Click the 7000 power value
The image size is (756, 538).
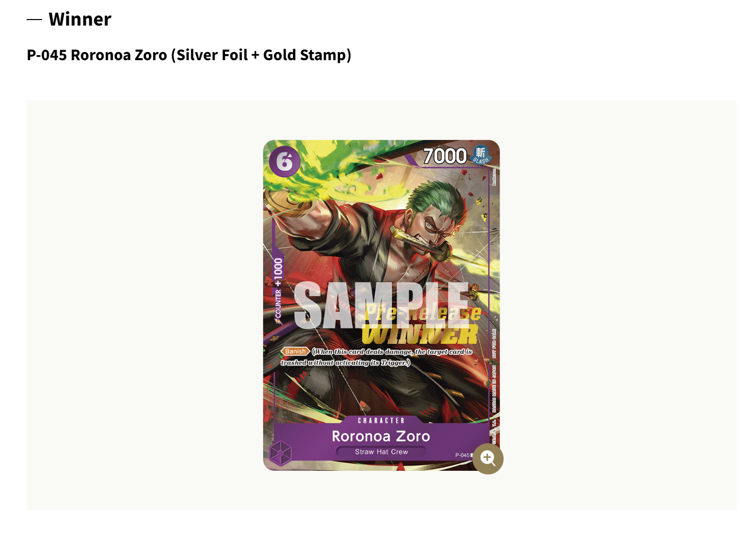point(444,156)
